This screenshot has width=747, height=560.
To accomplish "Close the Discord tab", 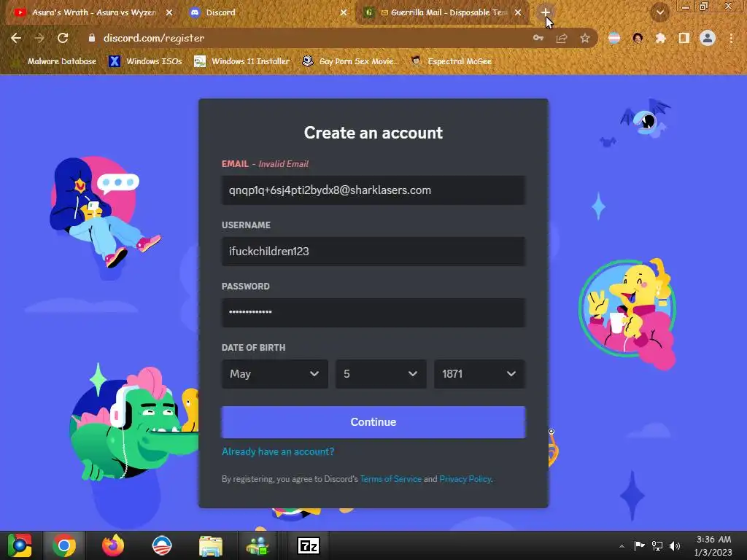I will pyautogui.click(x=344, y=12).
